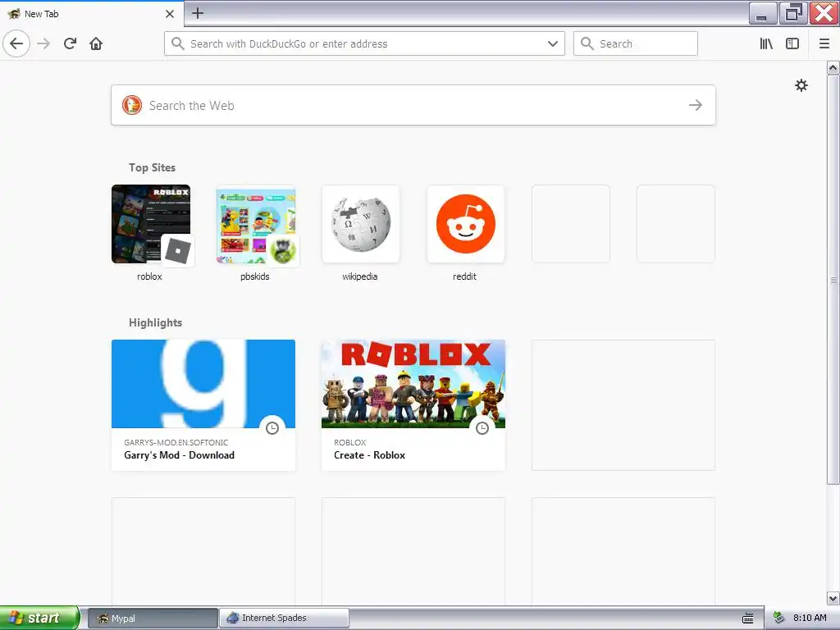Close the New Tab tab
The image size is (840, 630).
click(170, 13)
